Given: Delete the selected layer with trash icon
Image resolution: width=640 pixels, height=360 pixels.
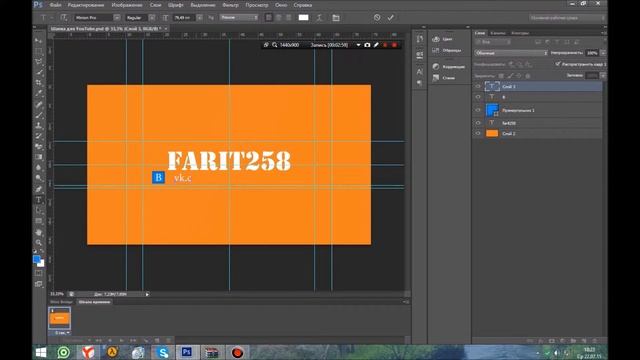Looking at the screenshot, I should click(594, 340).
